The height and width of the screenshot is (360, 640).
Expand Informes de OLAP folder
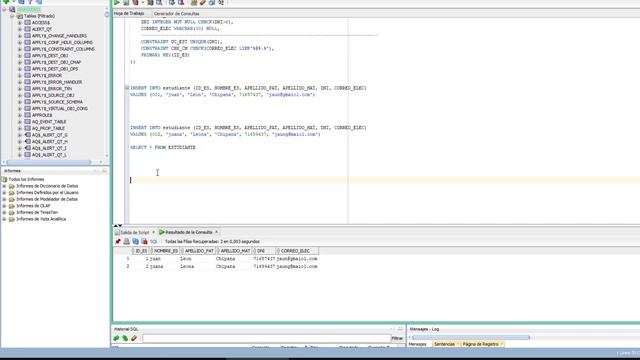[x=4, y=206]
